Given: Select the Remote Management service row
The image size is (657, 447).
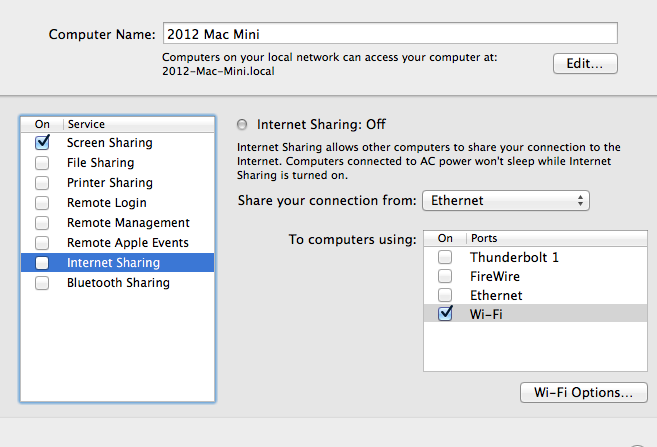Looking at the screenshot, I should tap(117, 222).
